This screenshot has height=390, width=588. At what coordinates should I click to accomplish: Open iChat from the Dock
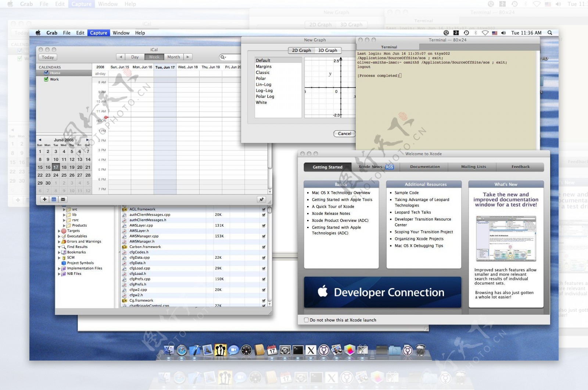[233, 350]
